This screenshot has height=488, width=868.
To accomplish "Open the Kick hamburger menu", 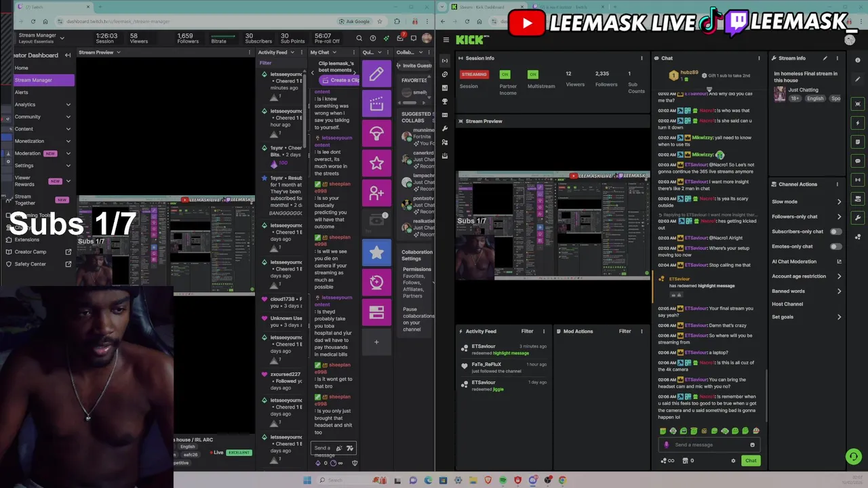I will tap(446, 40).
